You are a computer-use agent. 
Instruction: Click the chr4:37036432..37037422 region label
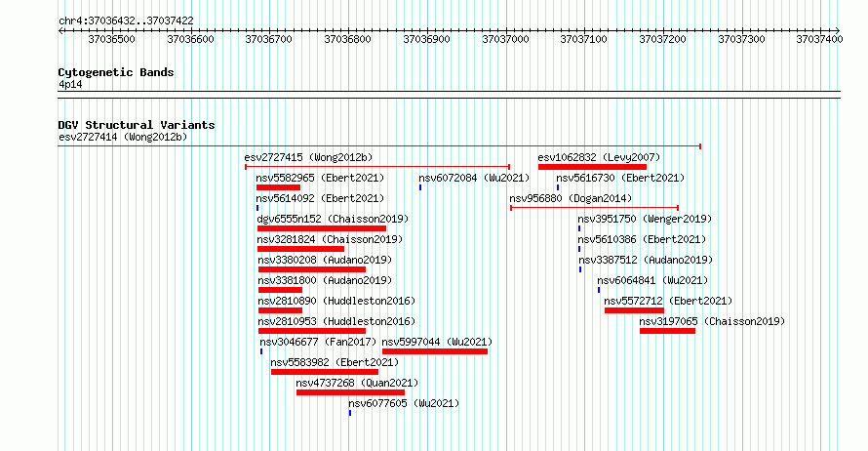click(126, 21)
